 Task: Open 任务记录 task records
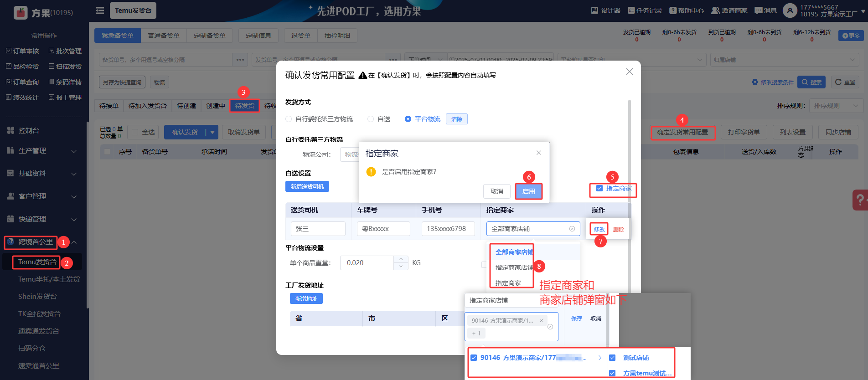tap(645, 10)
